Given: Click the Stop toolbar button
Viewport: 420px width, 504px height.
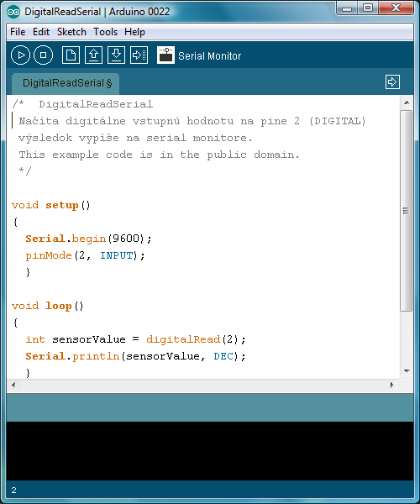Looking at the screenshot, I should [x=44, y=55].
